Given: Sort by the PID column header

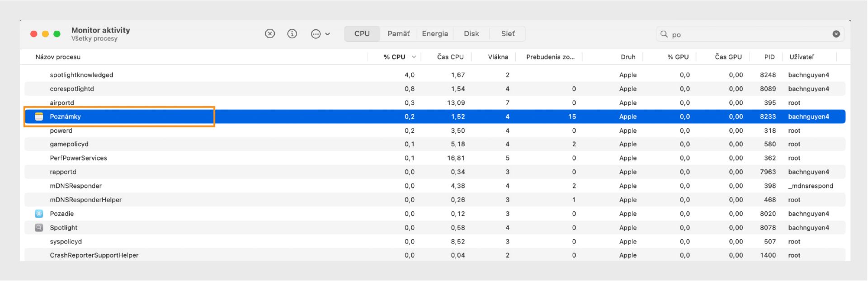Looking at the screenshot, I should (769, 57).
